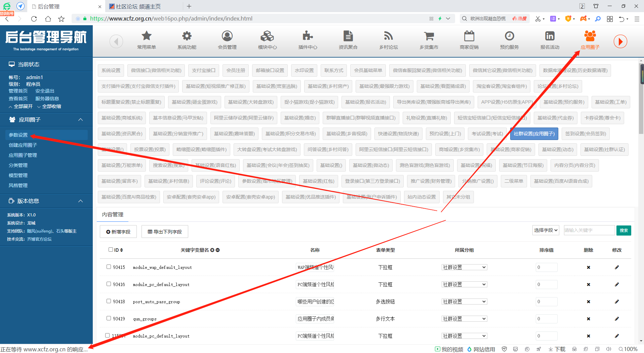
Task: Focus the 请输入关键字 search field
Action: coord(589,230)
